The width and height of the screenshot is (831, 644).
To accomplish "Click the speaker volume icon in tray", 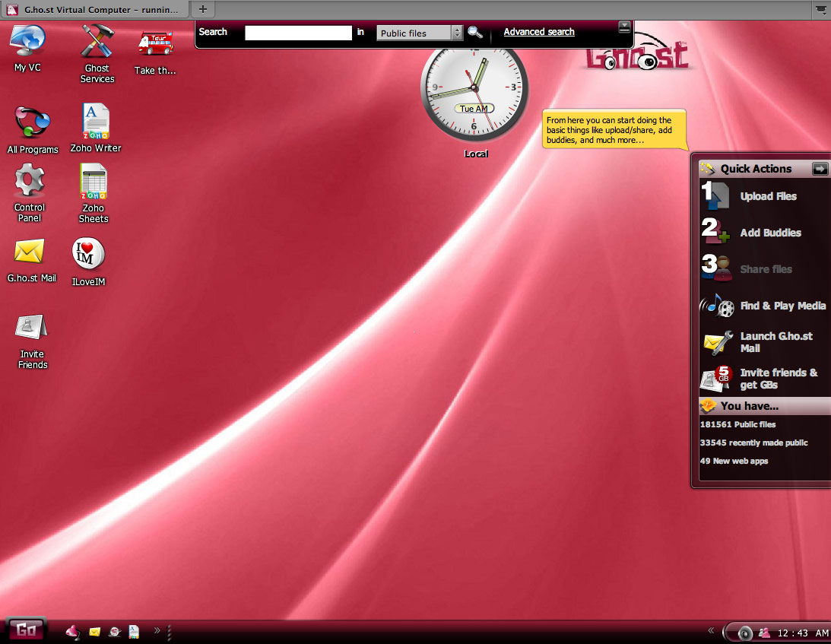I will tap(744, 633).
